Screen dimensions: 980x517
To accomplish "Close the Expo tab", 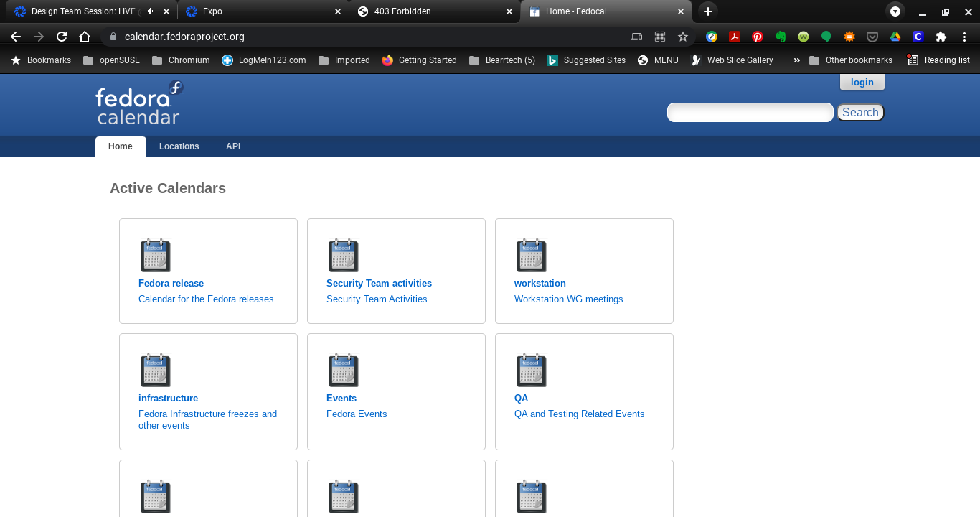I will tap(338, 11).
